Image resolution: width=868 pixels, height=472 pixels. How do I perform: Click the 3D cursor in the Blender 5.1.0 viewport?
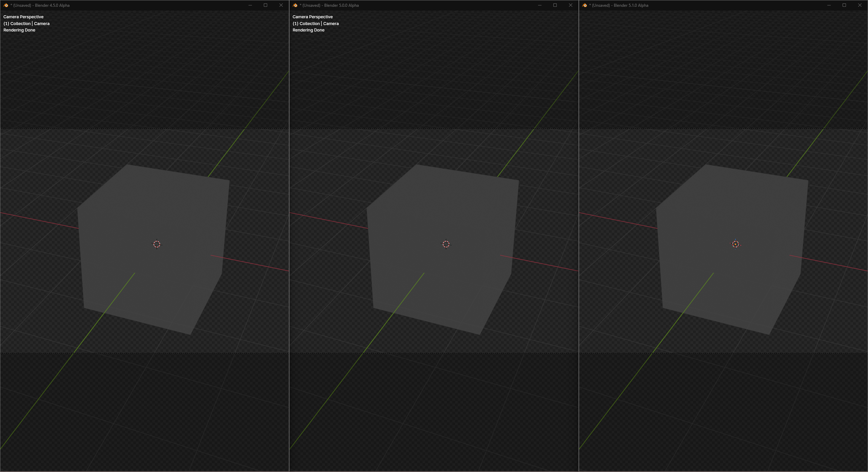[x=735, y=244]
